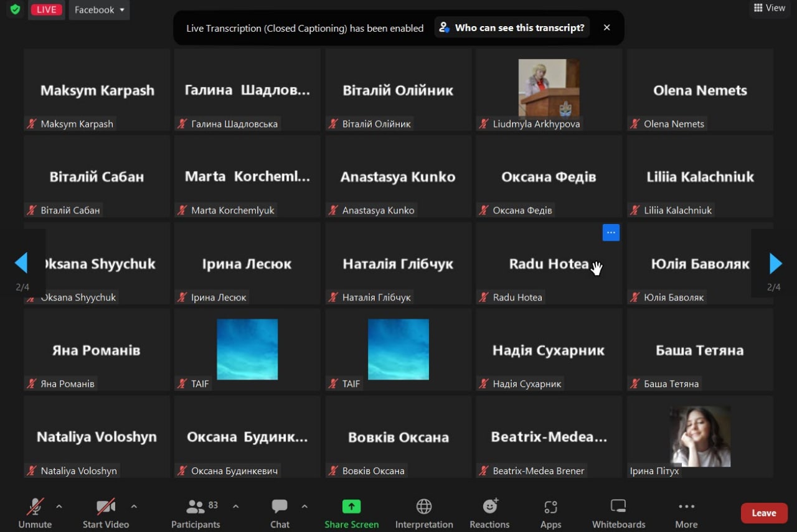797x532 pixels.
Task: Go to the previous gallery page with the left arrow
Action: pyautogui.click(x=21, y=263)
